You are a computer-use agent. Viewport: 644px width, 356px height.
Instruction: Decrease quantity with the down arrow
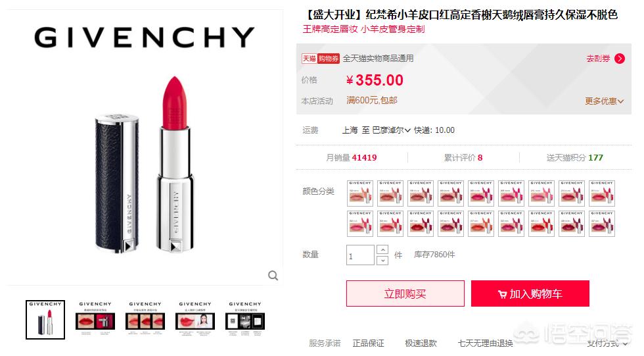[x=382, y=261]
